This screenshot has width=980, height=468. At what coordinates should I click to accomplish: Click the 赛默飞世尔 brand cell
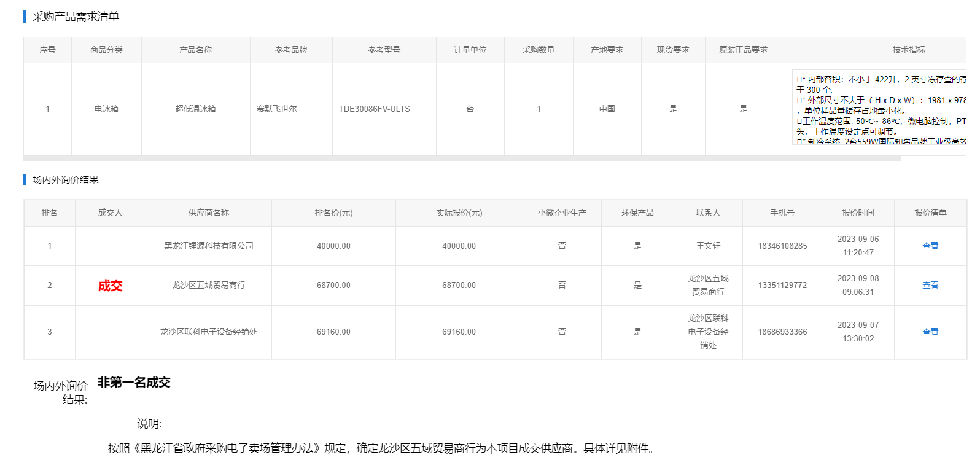[276, 109]
